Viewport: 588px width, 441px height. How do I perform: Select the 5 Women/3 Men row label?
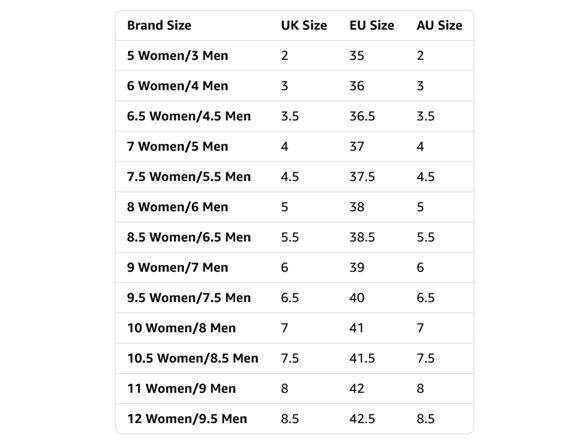click(x=177, y=56)
